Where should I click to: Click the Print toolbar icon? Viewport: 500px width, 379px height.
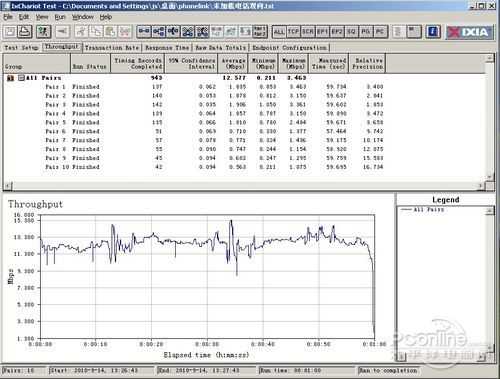point(24,32)
